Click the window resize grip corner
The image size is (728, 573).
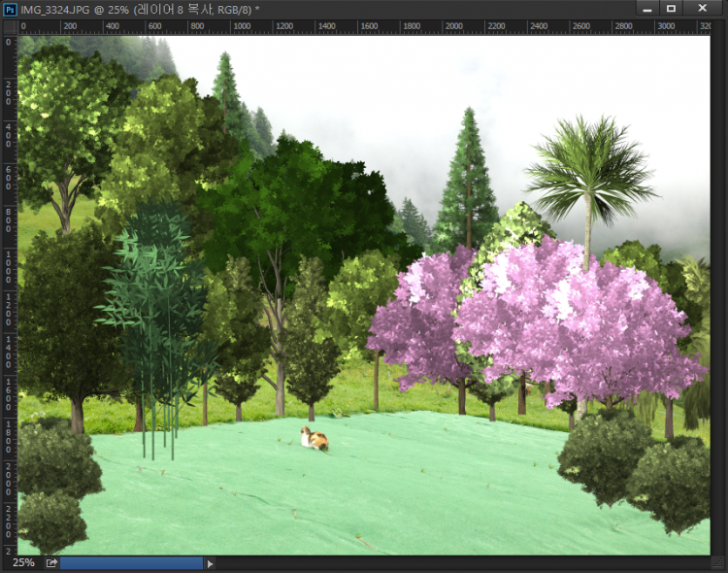coord(718,563)
